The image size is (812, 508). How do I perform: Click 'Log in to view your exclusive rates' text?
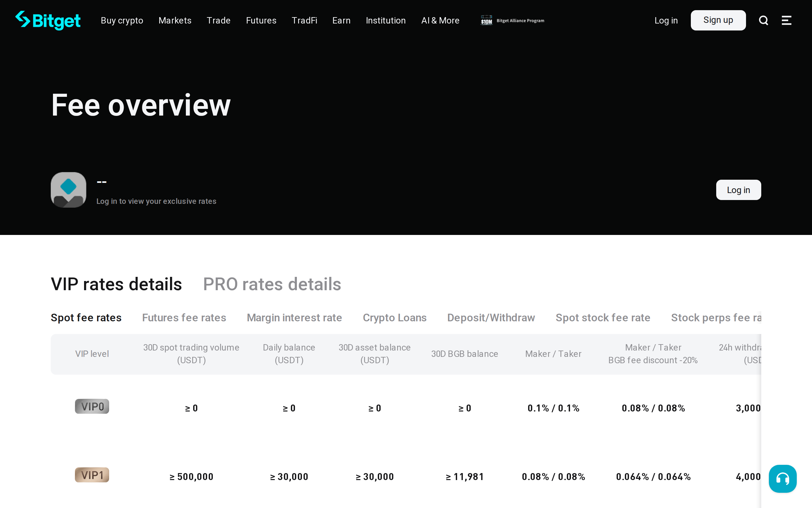(x=156, y=201)
